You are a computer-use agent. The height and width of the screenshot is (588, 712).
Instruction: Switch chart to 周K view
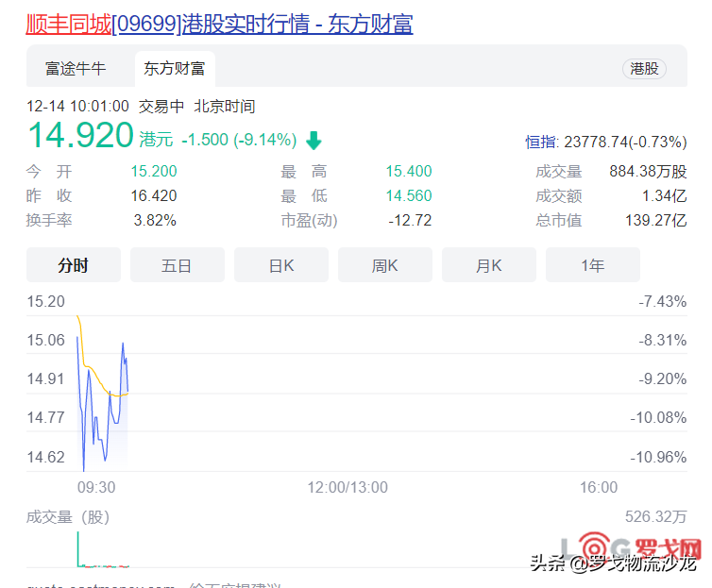click(x=385, y=265)
